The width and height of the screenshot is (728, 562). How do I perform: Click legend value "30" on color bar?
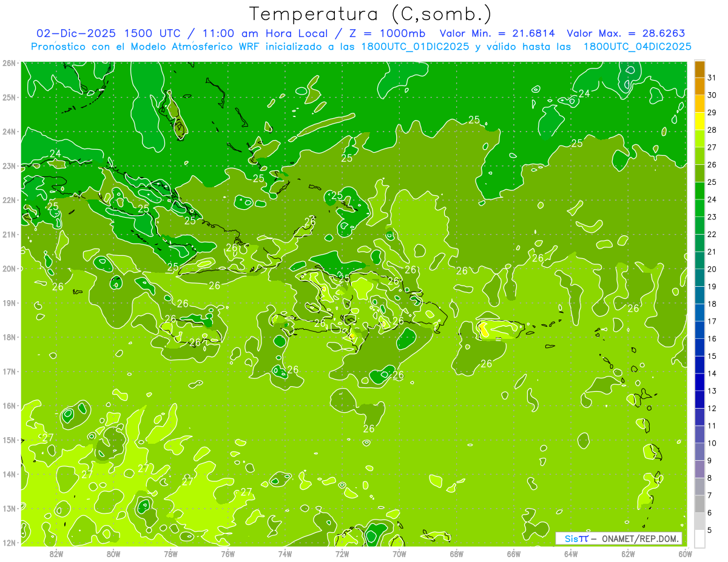[712, 95]
